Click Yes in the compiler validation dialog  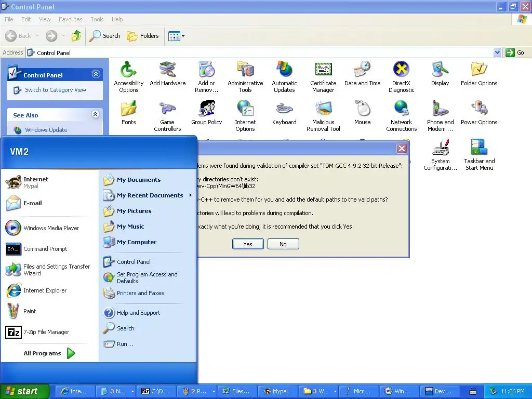(x=248, y=244)
